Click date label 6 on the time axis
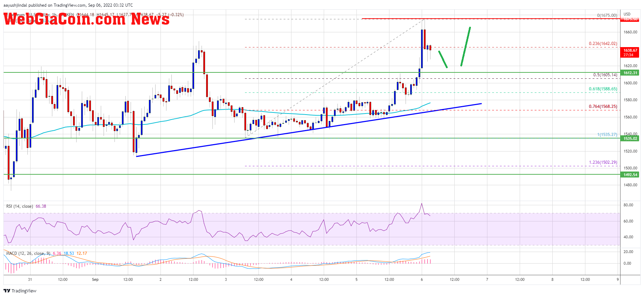Viewport: 644px width, 297px height. click(x=422, y=279)
